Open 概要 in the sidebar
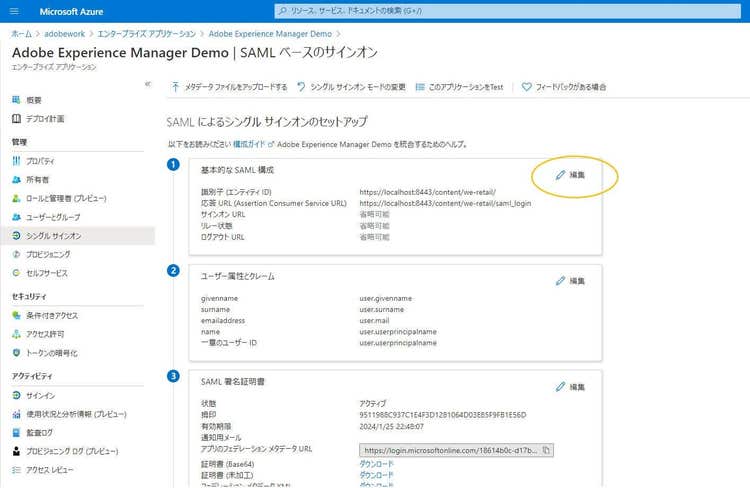The width and height of the screenshot is (750, 488). tap(34, 100)
